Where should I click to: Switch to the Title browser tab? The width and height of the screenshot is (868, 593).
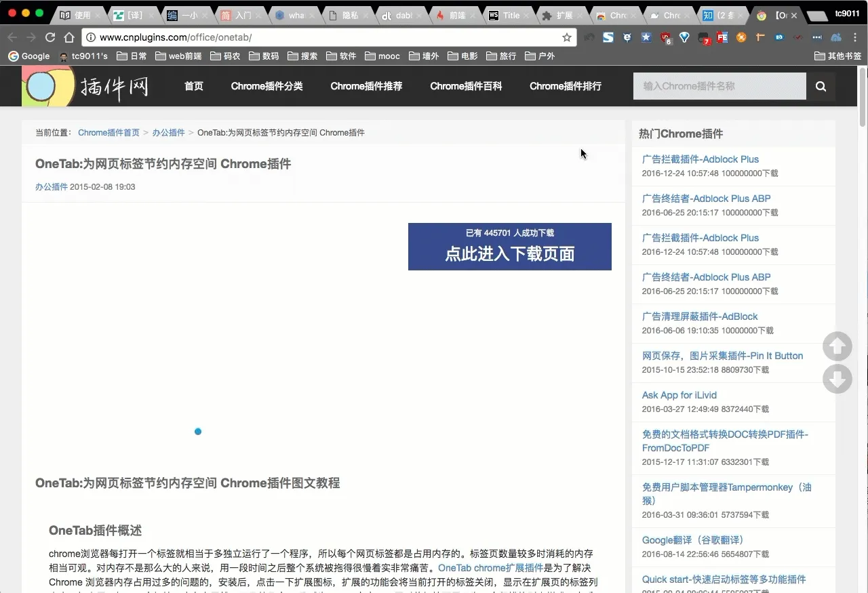(x=509, y=15)
